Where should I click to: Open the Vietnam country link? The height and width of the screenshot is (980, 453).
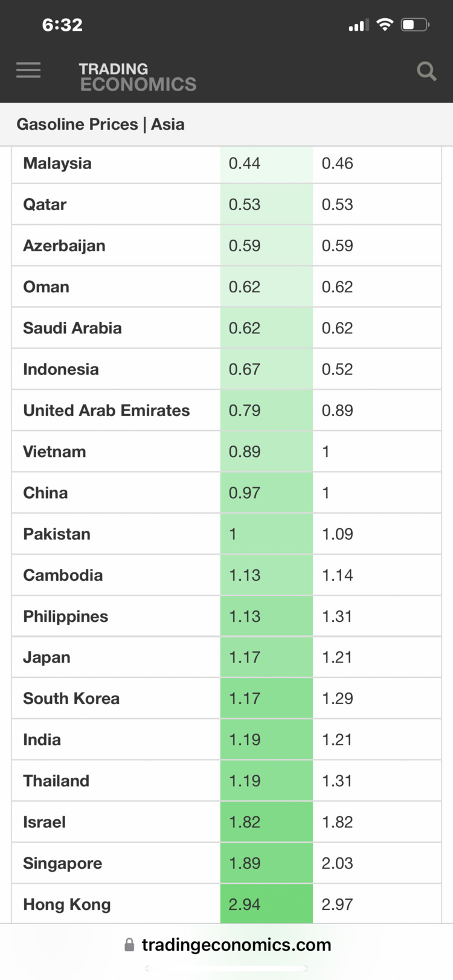(54, 452)
